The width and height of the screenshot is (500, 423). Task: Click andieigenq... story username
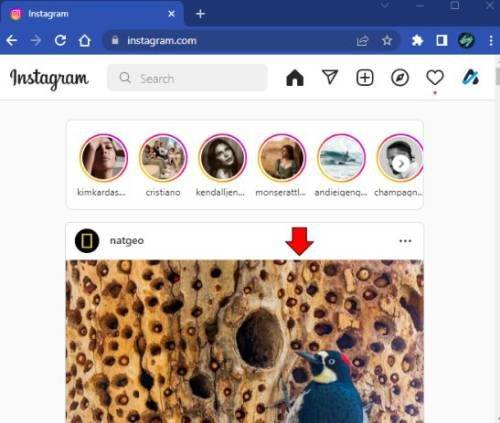341,192
